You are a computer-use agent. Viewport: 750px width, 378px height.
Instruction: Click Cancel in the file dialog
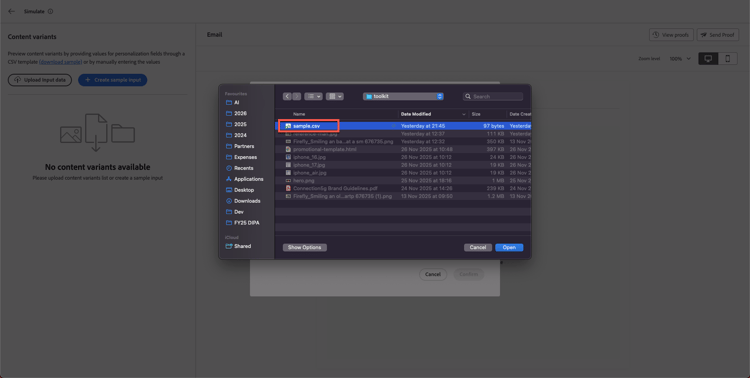tap(478, 247)
